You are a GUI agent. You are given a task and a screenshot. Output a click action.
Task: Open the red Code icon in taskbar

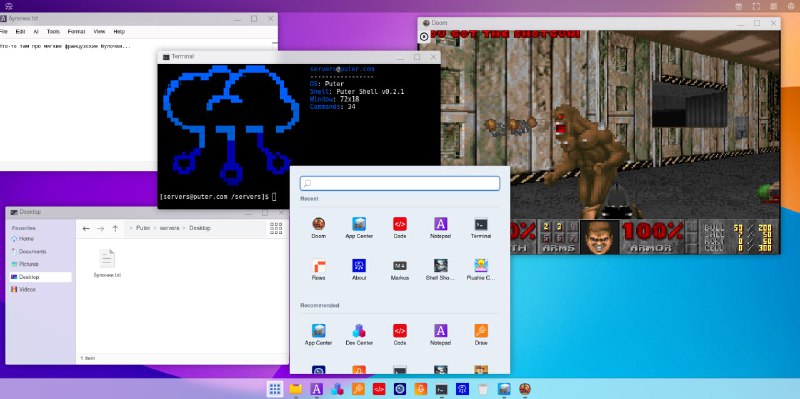pos(379,389)
